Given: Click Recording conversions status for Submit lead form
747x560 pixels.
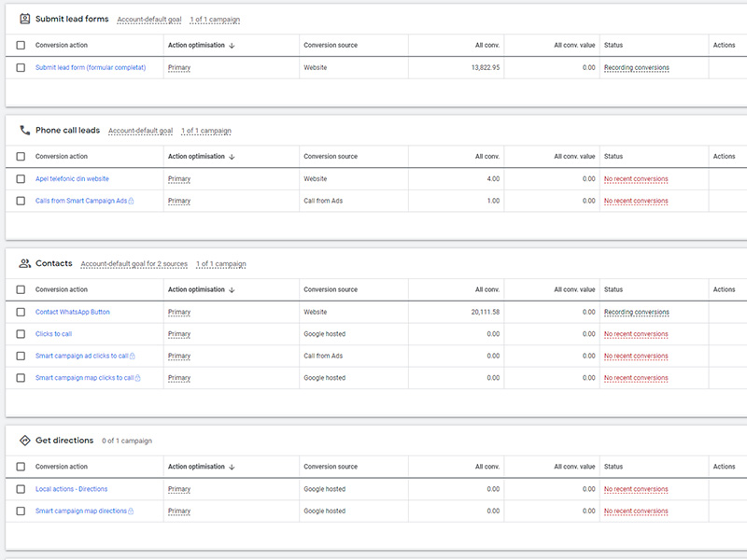Looking at the screenshot, I should point(637,67).
